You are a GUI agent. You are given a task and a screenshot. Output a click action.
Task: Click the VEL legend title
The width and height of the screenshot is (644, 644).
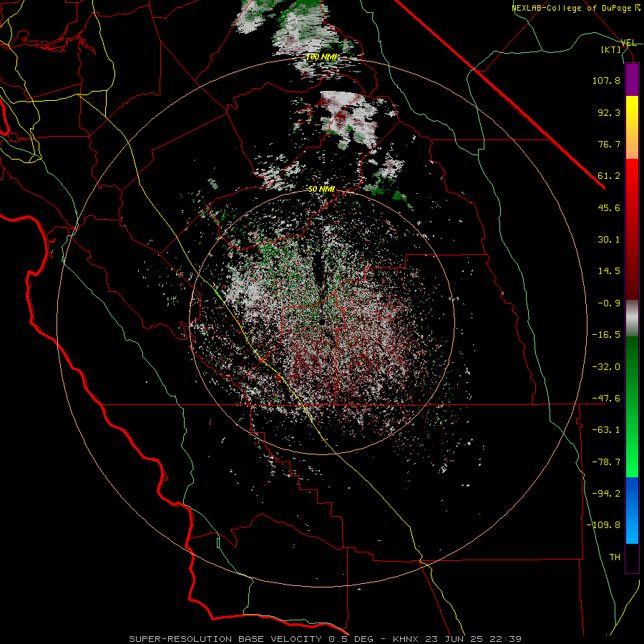tap(628, 43)
